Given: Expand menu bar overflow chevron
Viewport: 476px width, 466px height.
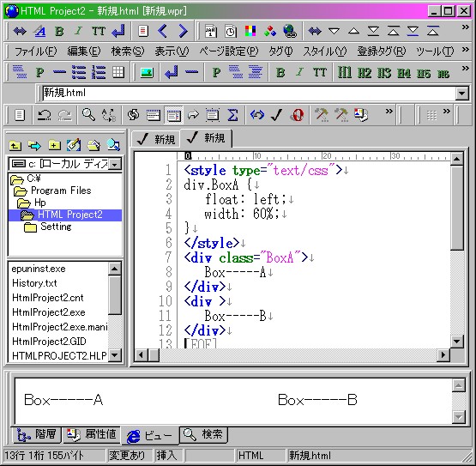Looking at the screenshot, I should pos(465,49).
